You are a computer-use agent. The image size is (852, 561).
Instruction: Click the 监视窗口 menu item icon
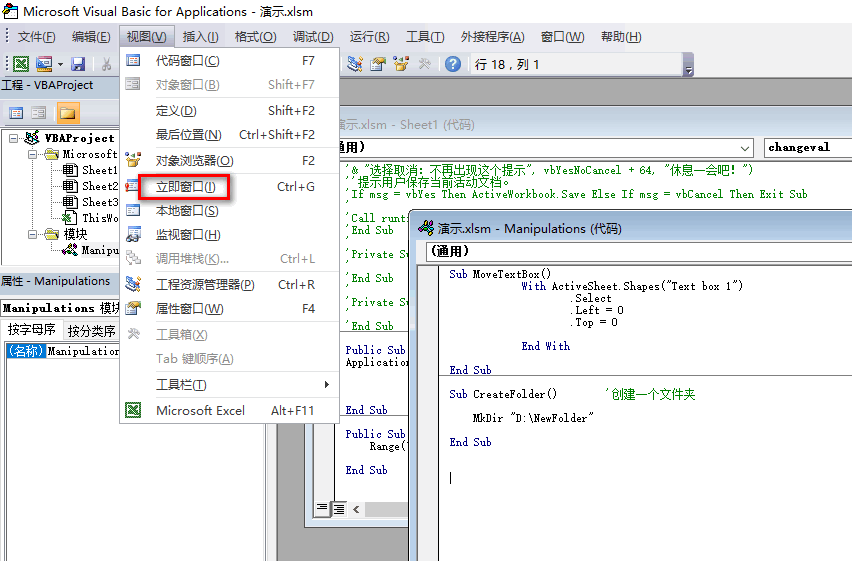point(133,234)
